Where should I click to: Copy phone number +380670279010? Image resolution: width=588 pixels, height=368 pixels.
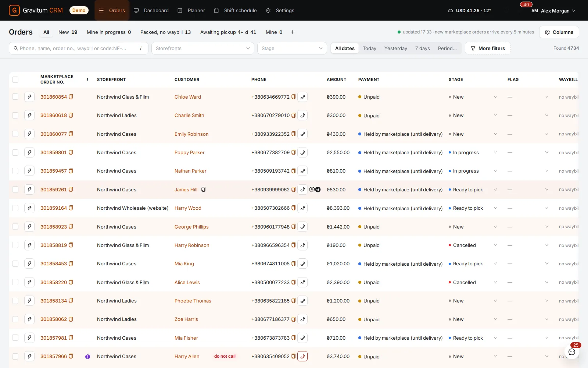pos(293,115)
